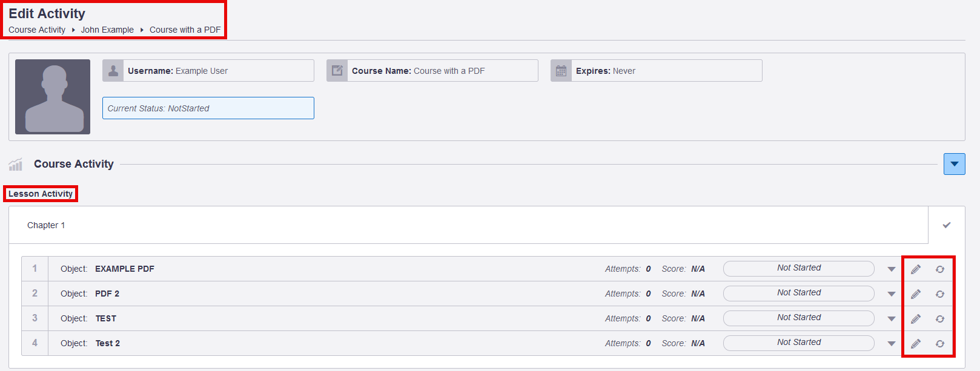Click the reset icon for Test 2

(940, 344)
